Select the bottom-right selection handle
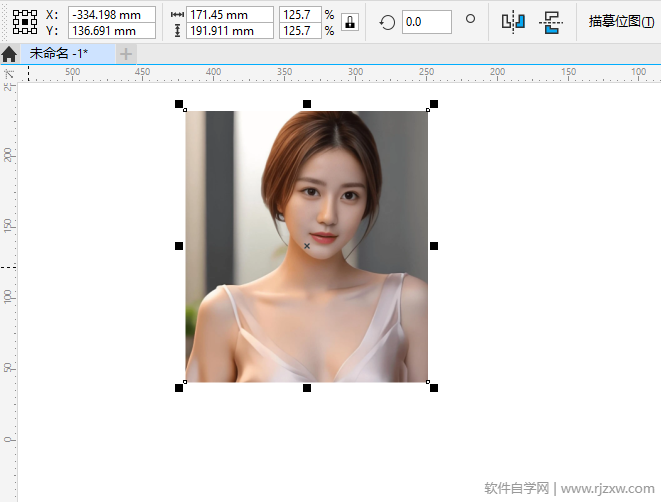661x502 pixels. [434, 388]
